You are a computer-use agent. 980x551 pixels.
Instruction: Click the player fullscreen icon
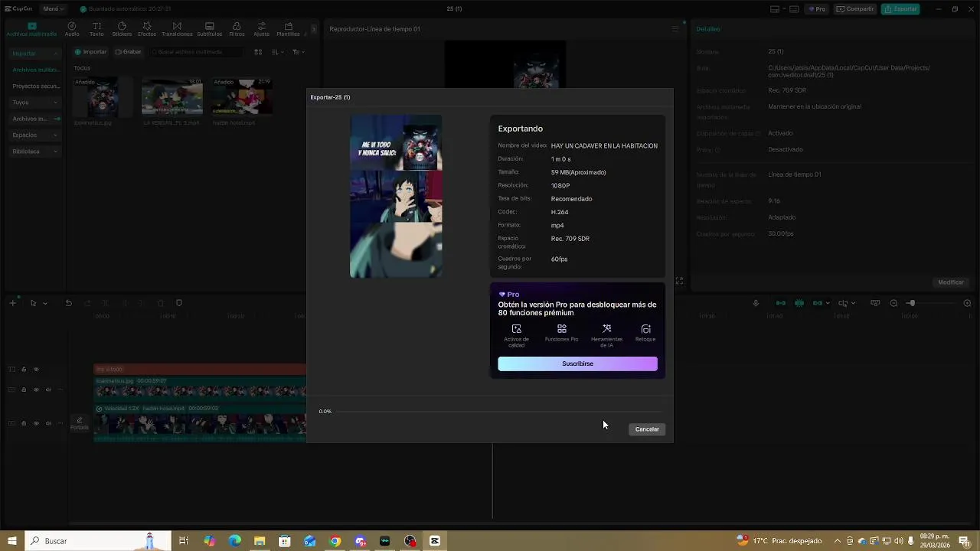[x=679, y=282]
